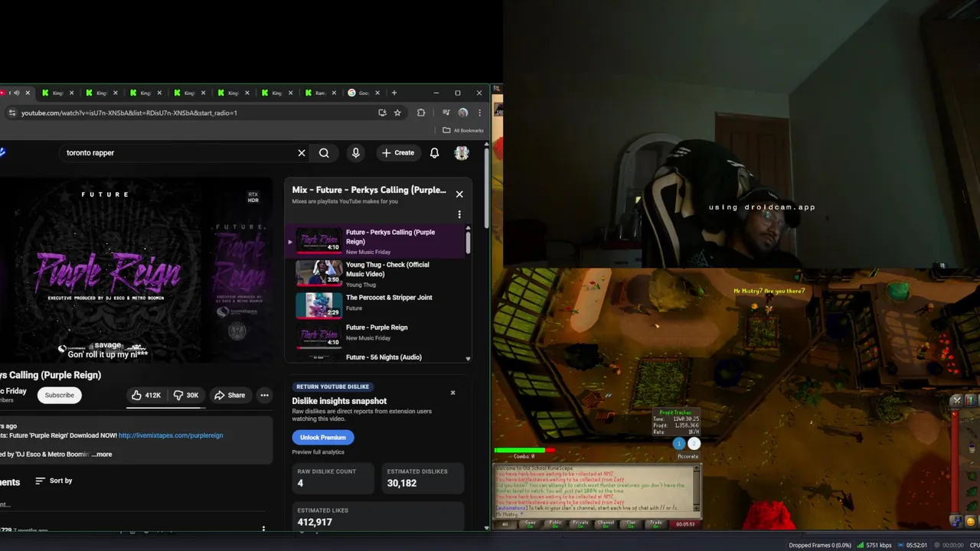Viewport: 980px width, 551px height.
Task: Click the like-dislike ratio bar
Action: tap(166, 407)
